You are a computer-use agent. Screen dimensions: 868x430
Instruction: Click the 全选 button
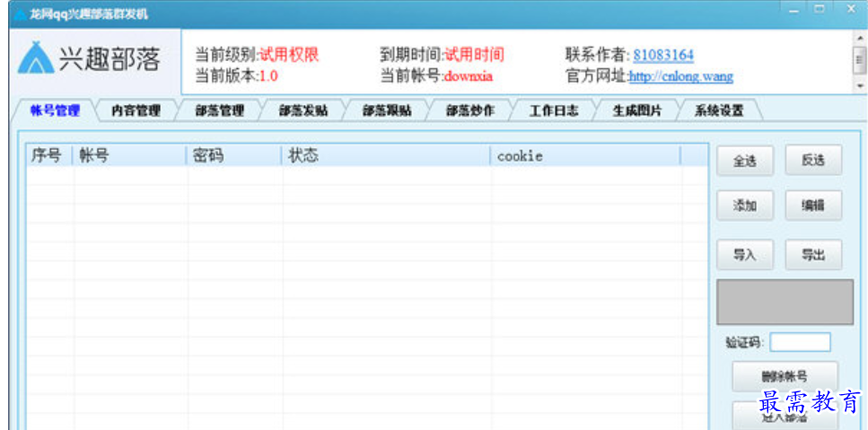(745, 161)
